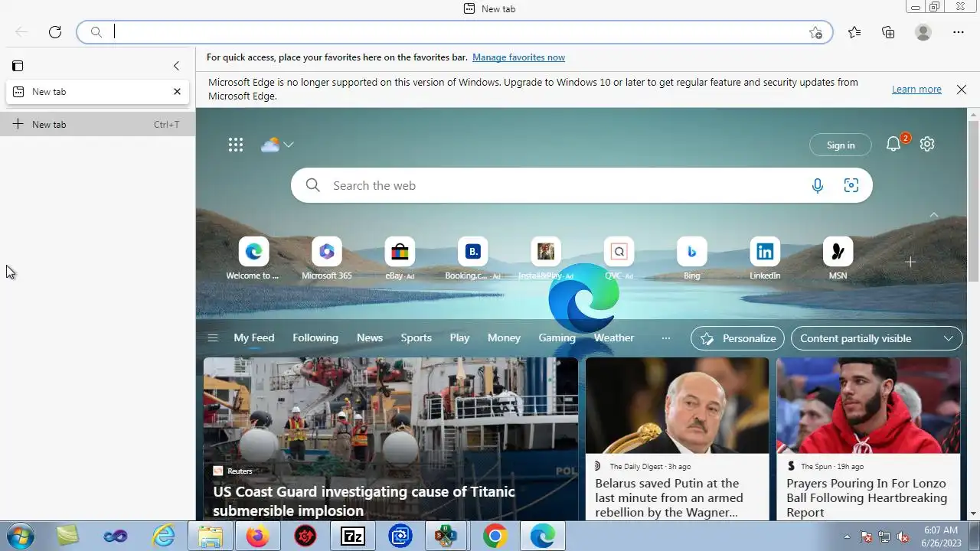The image size is (980, 551).
Task: Add a New tab with Ctrl+T button
Action: [x=97, y=124]
